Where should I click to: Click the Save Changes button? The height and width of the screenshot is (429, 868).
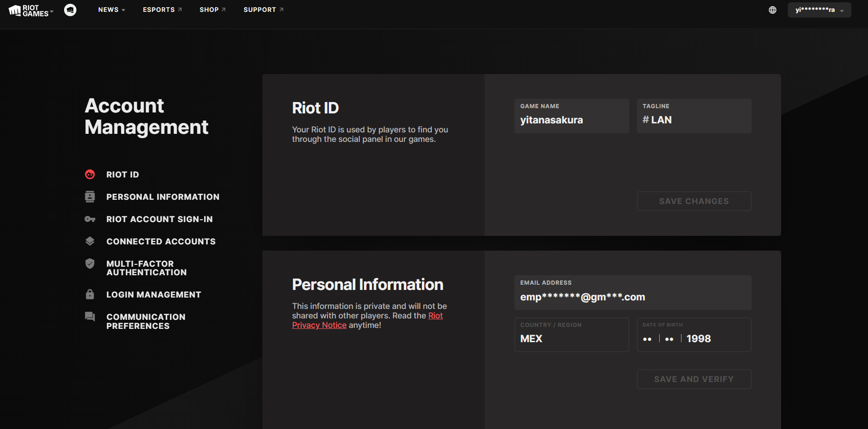coord(694,201)
